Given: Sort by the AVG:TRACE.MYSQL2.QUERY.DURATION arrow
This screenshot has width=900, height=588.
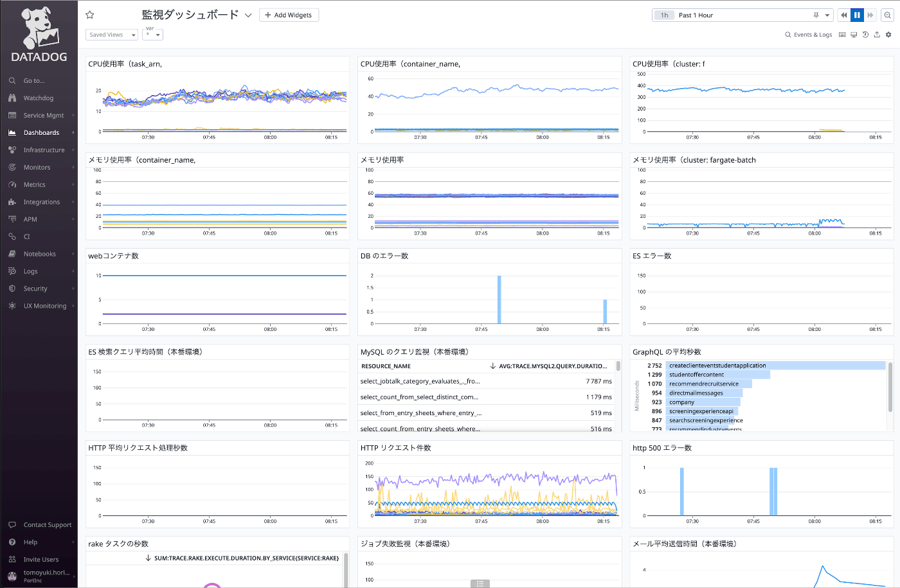Looking at the screenshot, I should click(x=493, y=366).
